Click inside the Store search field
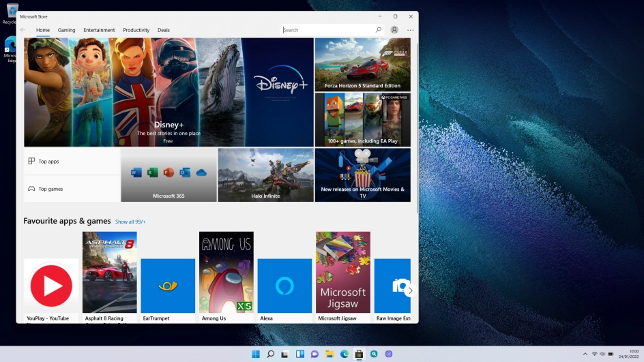The image size is (644, 362). [327, 30]
